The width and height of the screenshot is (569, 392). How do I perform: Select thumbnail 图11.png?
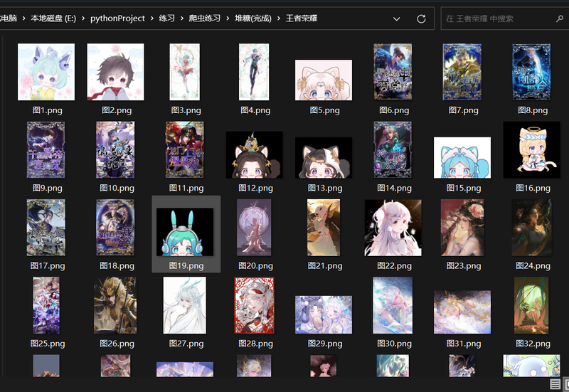coord(185,149)
